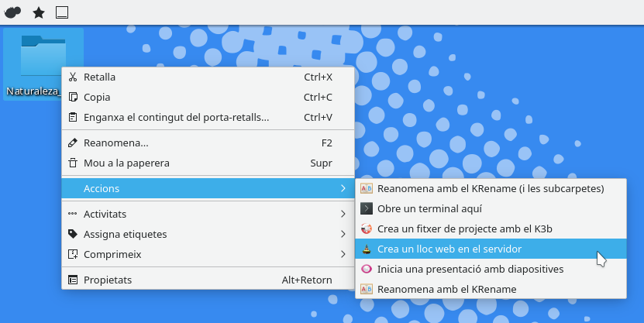Click the scissors icon beside Retalla
Screen dimensions: 644x323
[x=73, y=77]
